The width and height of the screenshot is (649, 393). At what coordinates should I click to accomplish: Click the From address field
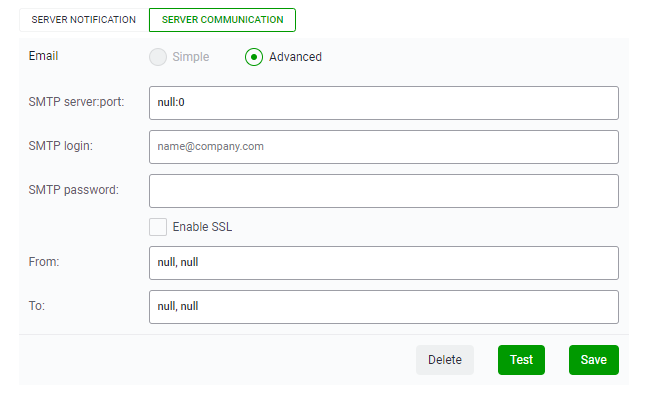[384, 263]
